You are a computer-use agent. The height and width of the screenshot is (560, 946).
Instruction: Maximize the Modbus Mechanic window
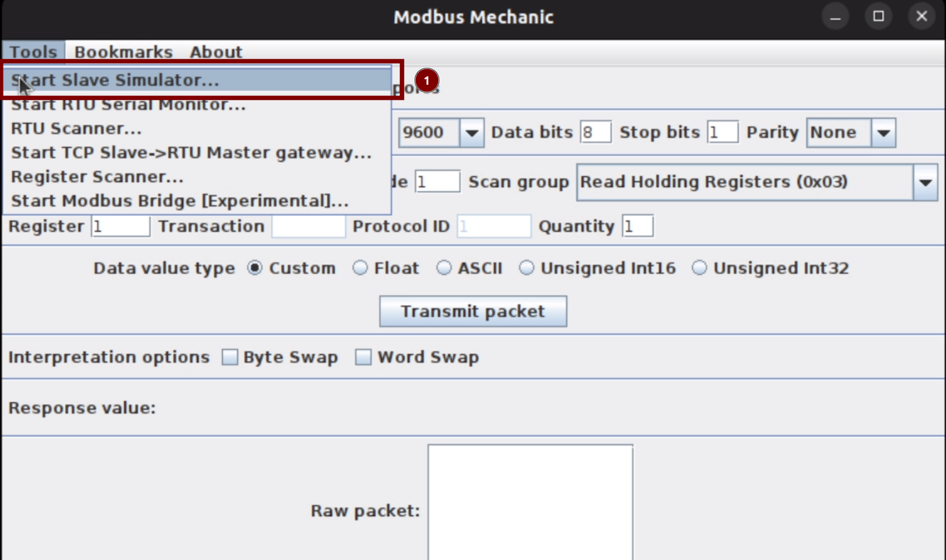coord(878,17)
